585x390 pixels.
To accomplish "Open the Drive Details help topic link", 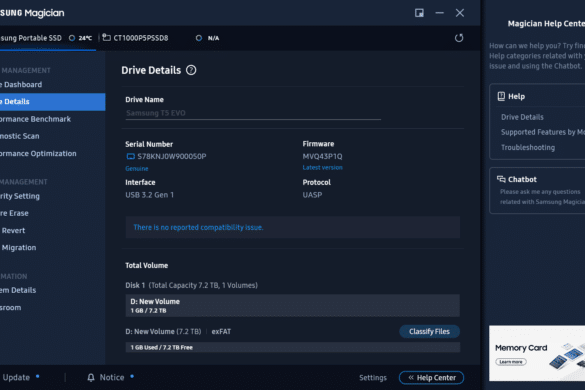I will pyautogui.click(x=522, y=117).
